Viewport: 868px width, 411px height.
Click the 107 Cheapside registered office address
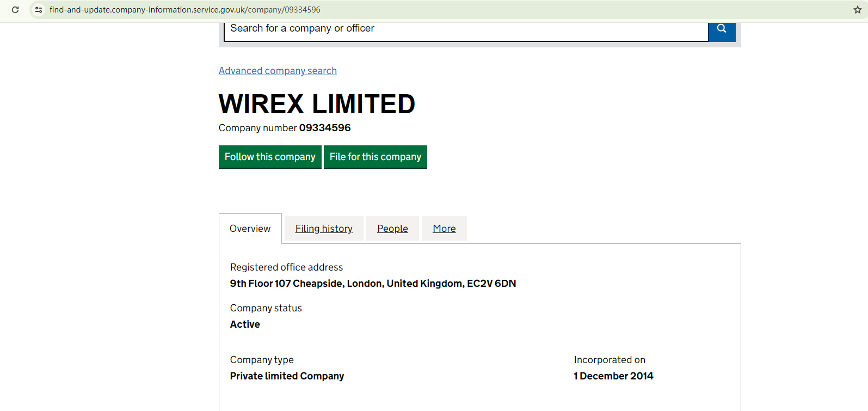(x=373, y=284)
